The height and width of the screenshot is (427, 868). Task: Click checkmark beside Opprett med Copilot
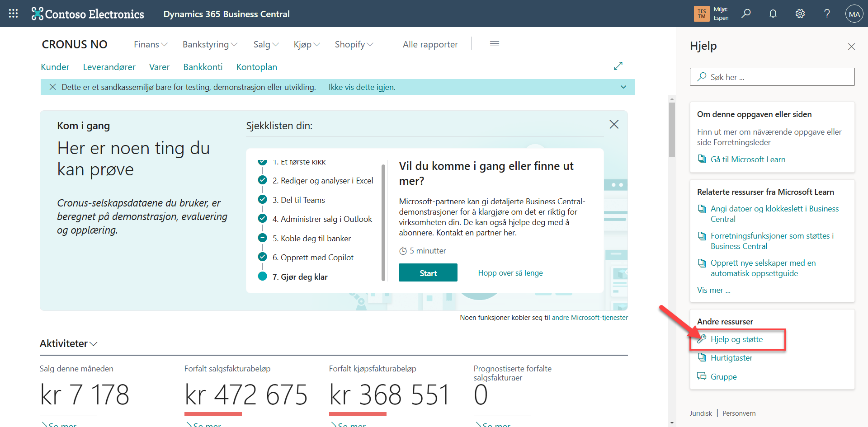point(262,257)
